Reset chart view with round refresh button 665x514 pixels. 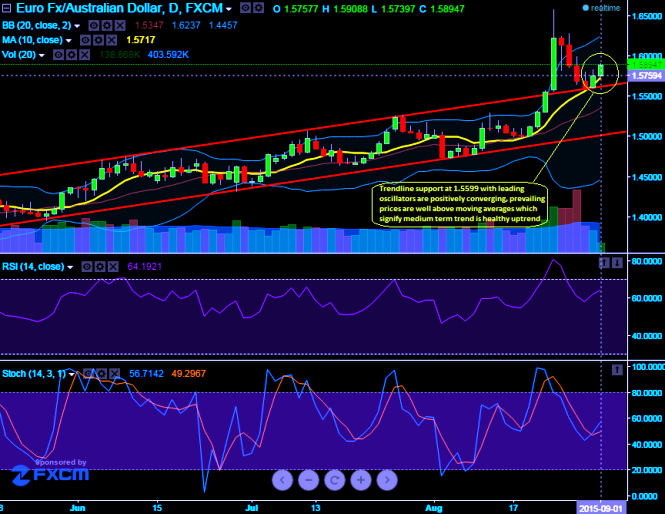point(335,480)
